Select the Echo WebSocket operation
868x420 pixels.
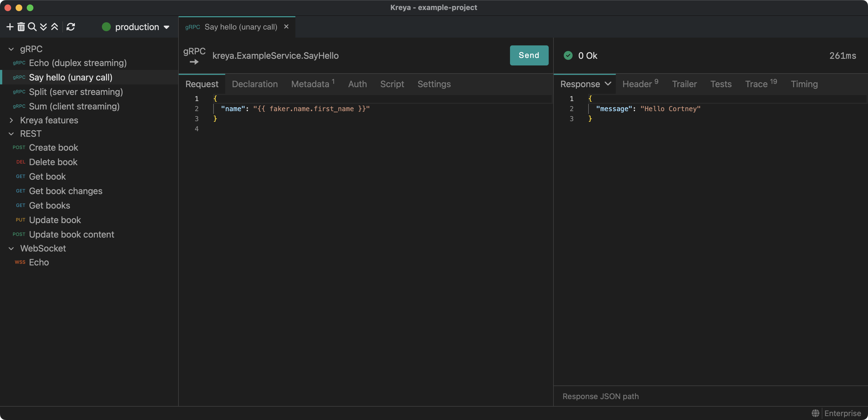(39, 262)
